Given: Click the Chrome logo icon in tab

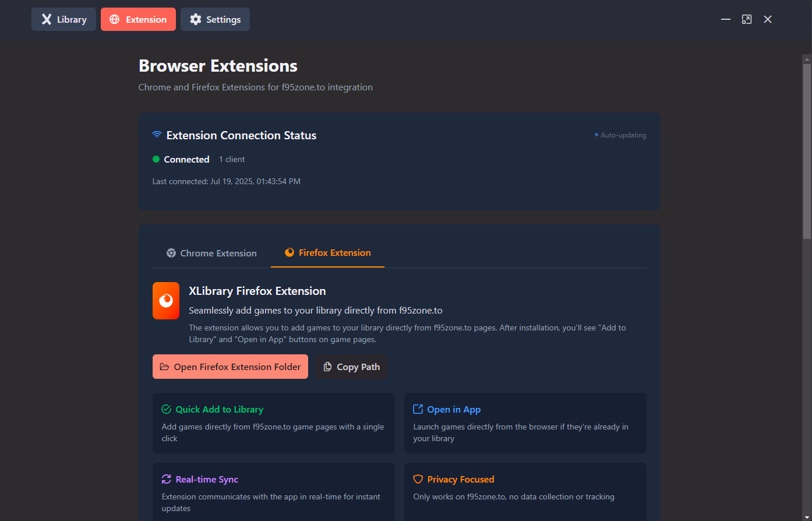Looking at the screenshot, I should click(171, 253).
